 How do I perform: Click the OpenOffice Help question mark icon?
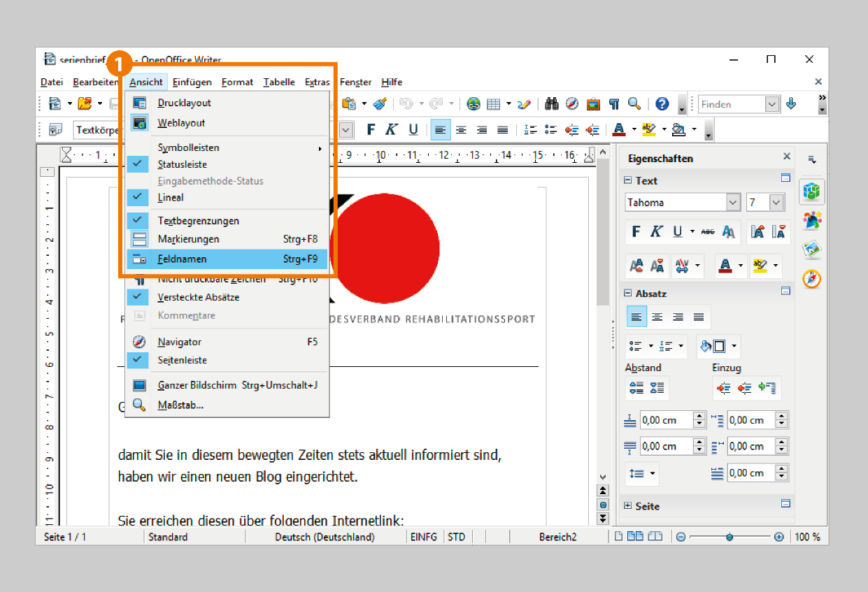[662, 104]
